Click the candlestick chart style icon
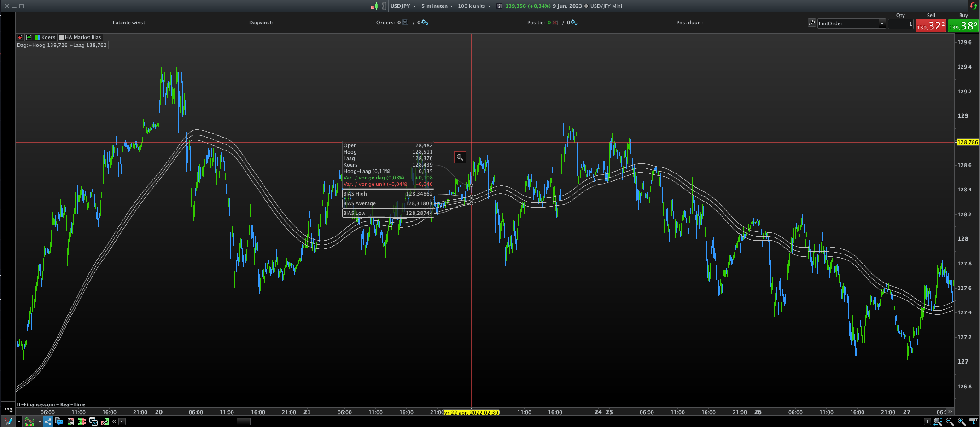This screenshot has width=980, height=427. [374, 6]
